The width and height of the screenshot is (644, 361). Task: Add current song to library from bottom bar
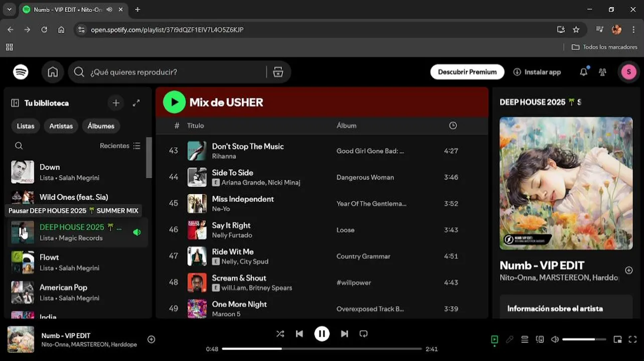coord(151,339)
